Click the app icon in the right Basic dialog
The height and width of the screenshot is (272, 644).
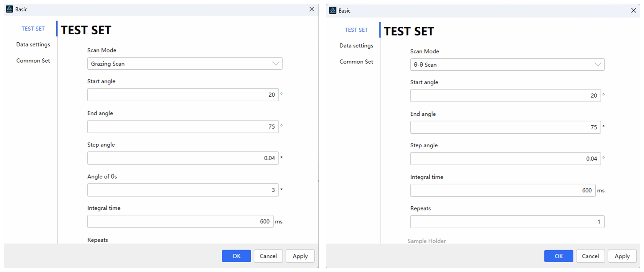click(333, 11)
